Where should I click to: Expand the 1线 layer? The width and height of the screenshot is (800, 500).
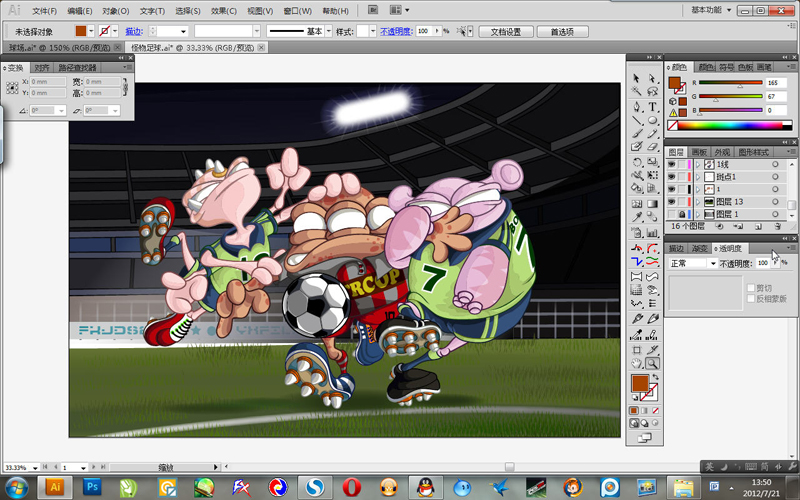tap(698, 164)
